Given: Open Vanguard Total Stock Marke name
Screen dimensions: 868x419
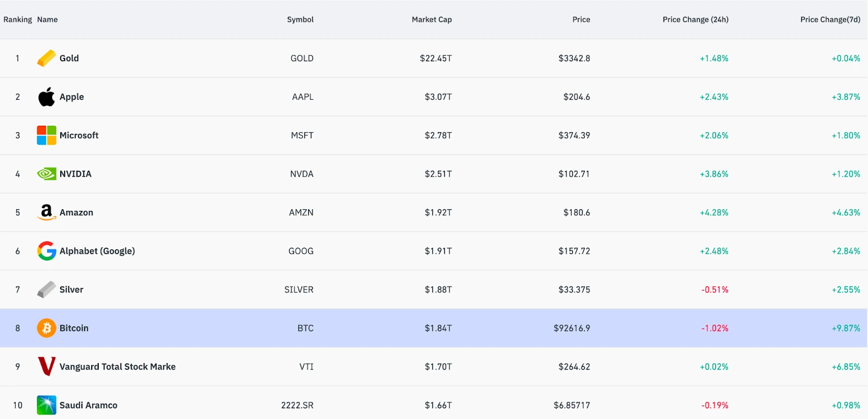Looking at the screenshot, I should pyautogui.click(x=117, y=366).
